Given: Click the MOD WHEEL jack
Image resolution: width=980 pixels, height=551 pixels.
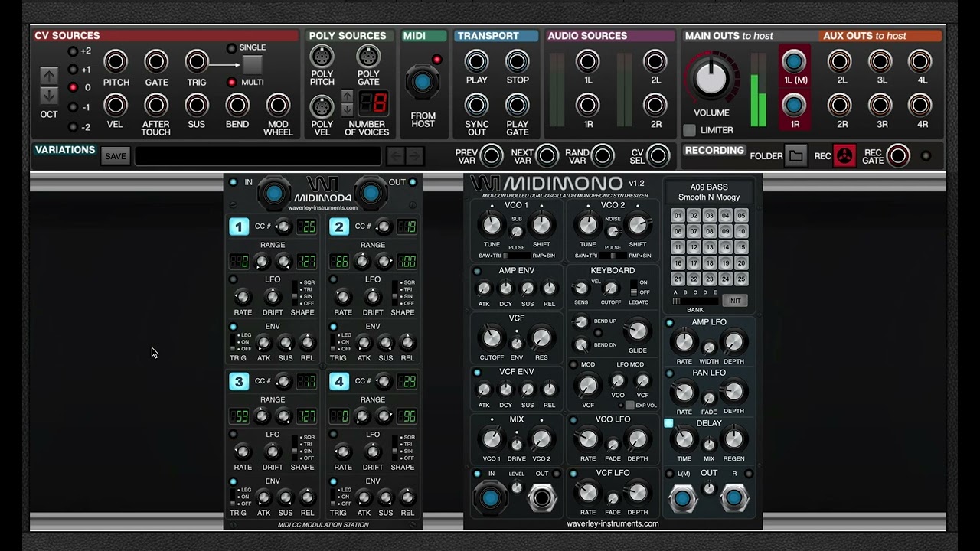Looking at the screenshot, I should click(278, 105).
